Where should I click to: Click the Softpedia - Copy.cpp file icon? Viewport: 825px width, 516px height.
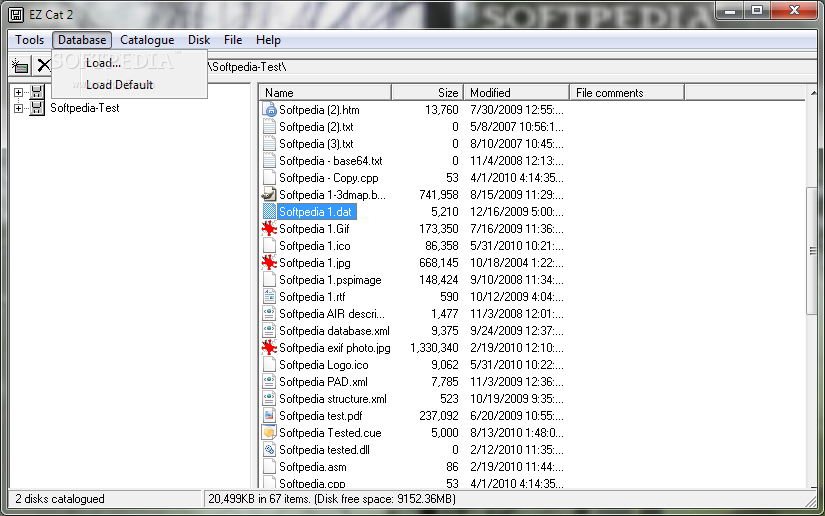269,178
